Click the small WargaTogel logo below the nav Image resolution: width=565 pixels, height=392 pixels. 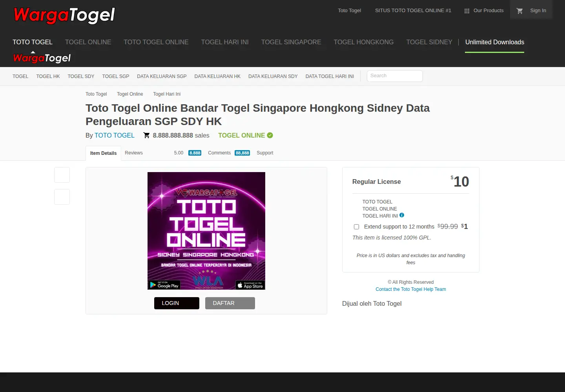42,58
